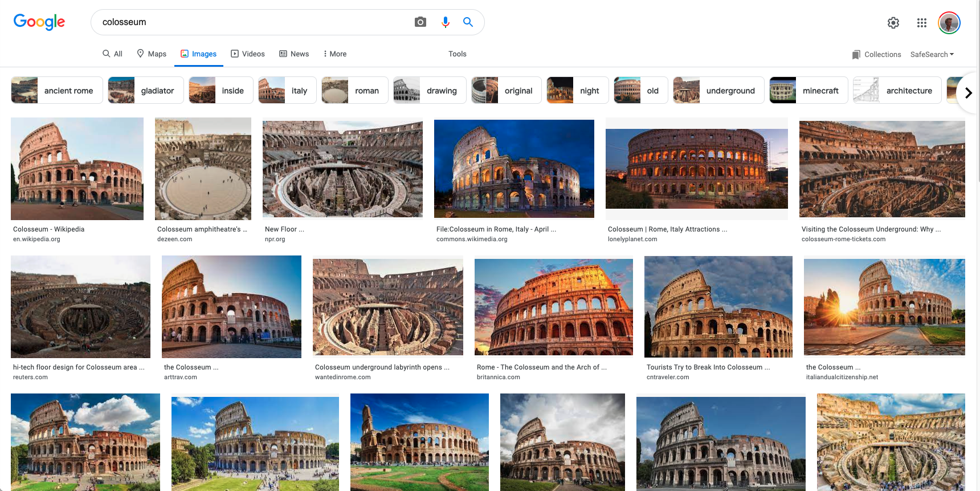Switch to the Videos tab
This screenshot has height=491, width=980.
pos(248,54)
